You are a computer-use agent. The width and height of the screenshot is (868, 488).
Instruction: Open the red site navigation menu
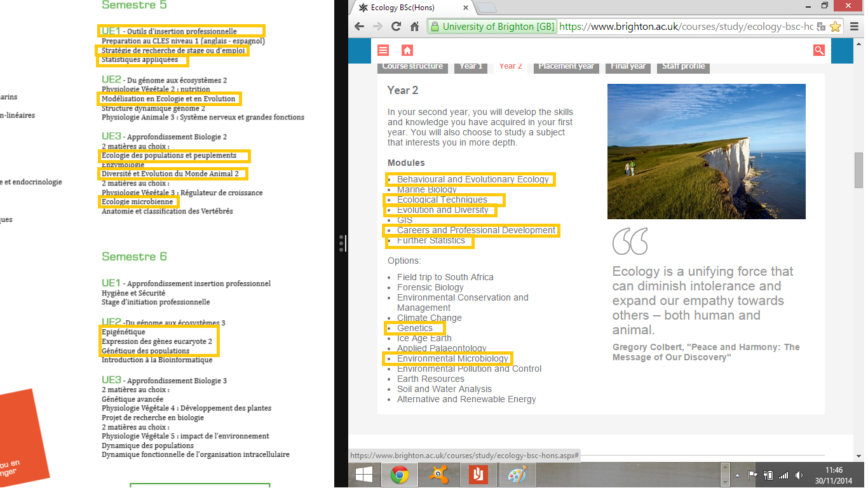tap(383, 50)
